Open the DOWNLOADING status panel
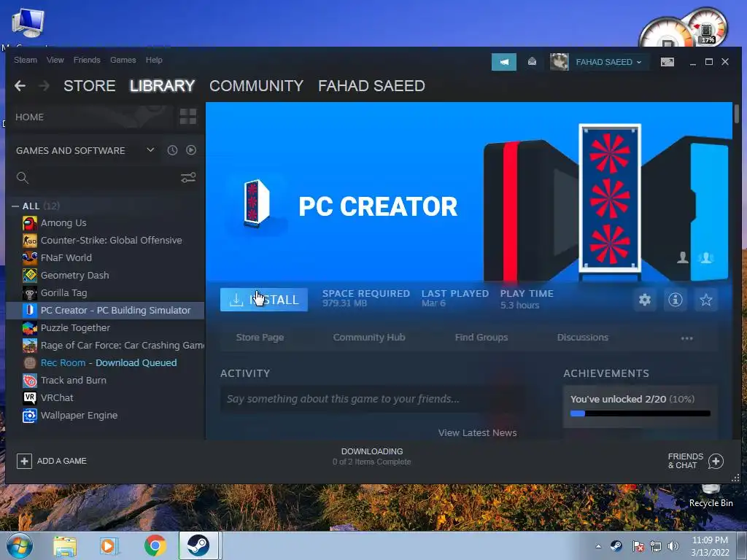 372,456
